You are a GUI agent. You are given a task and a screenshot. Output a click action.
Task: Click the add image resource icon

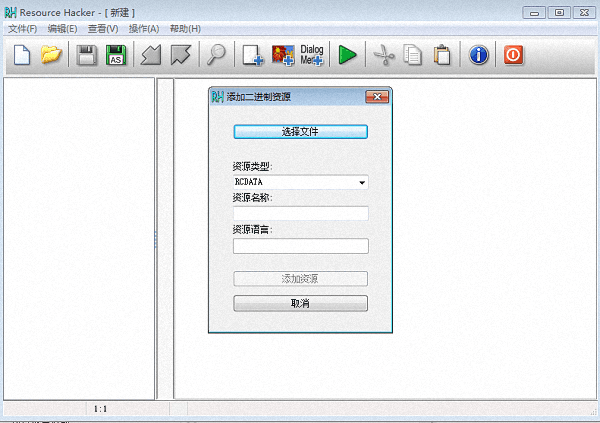click(x=283, y=55)
